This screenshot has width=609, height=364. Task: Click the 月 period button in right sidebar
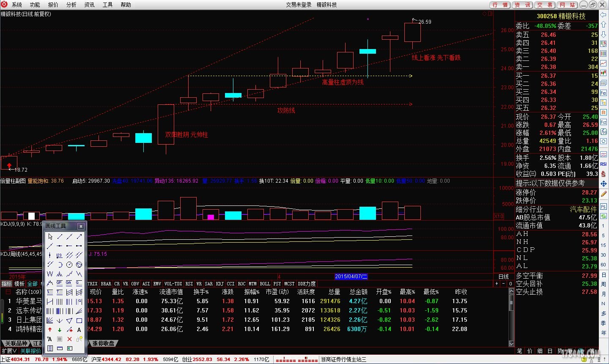point(604,294)
